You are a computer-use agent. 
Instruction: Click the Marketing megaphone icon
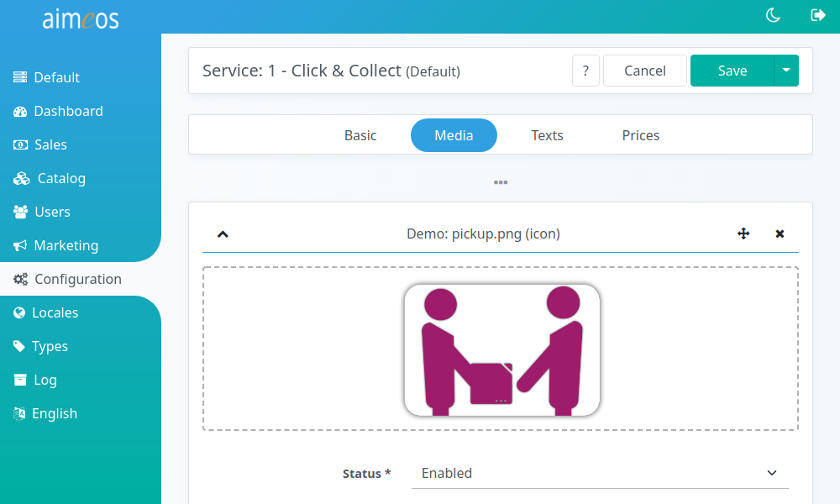pyautogui.click(x=20, y=245)
